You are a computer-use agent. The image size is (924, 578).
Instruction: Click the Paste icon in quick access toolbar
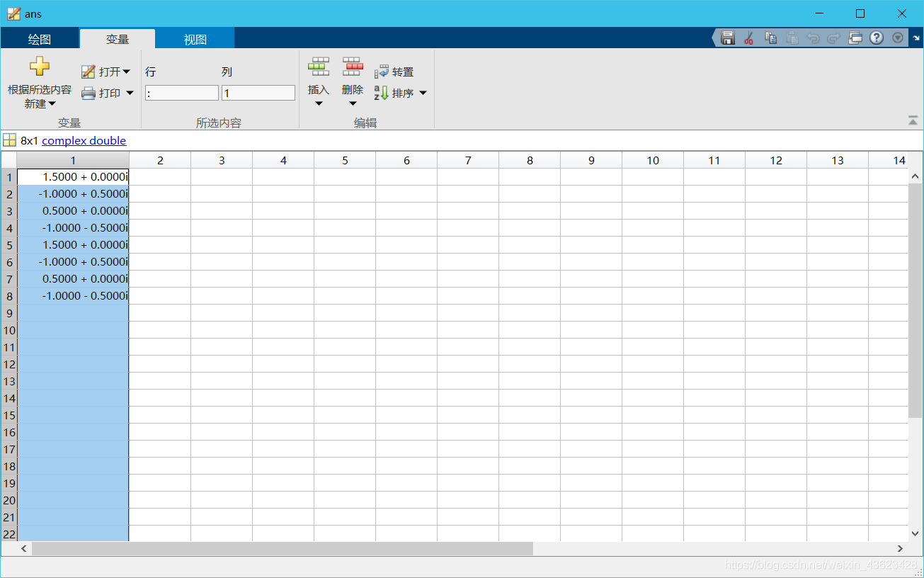(792, 38)
